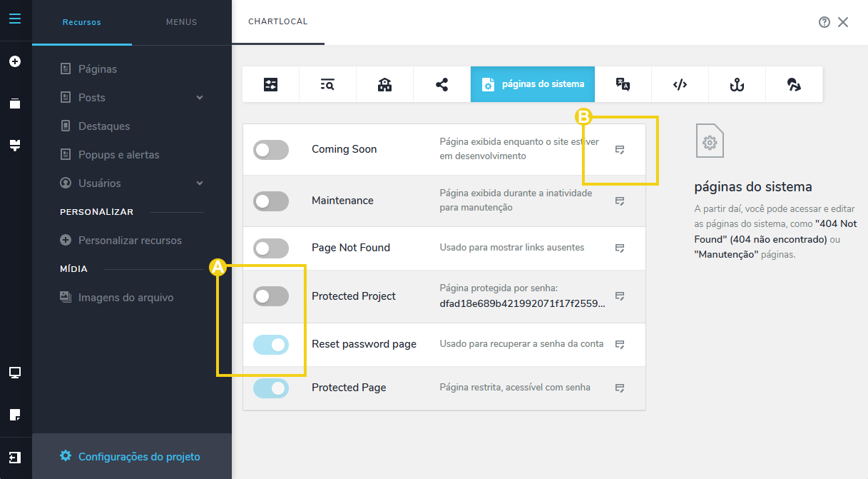Click the add plus icon in left rail
868x479 pixels.
coord(15,62)
